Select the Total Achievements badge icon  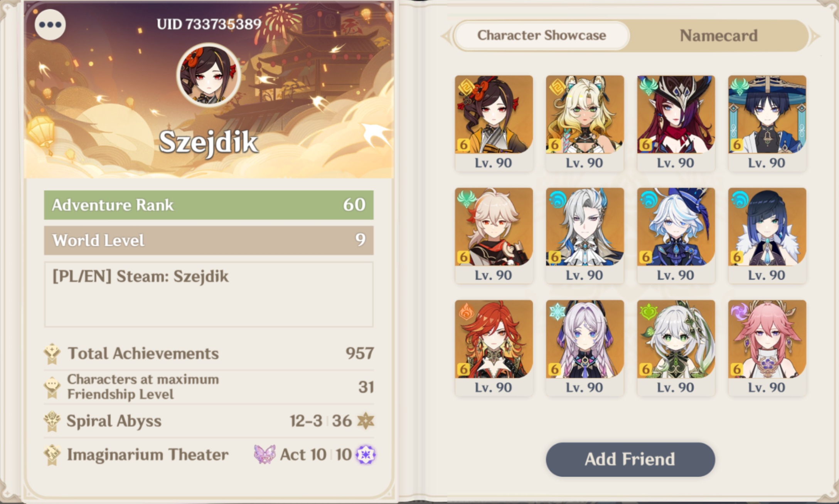tap(52, 354)
